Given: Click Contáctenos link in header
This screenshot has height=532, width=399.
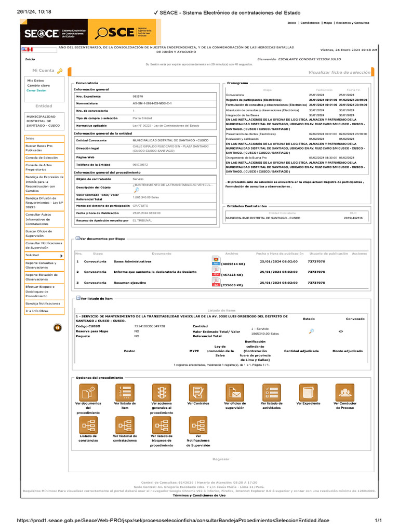Looking at the screenshot, I should 310,23.
